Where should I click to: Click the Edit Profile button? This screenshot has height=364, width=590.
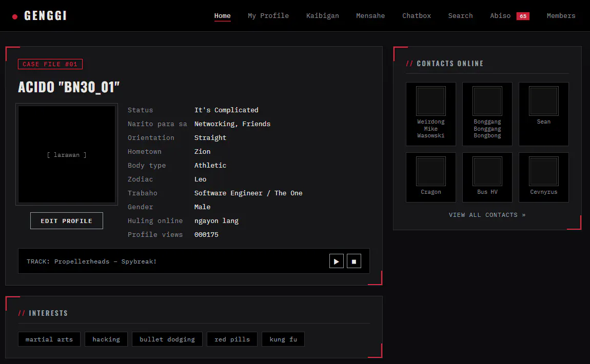[x=67, y=221]
